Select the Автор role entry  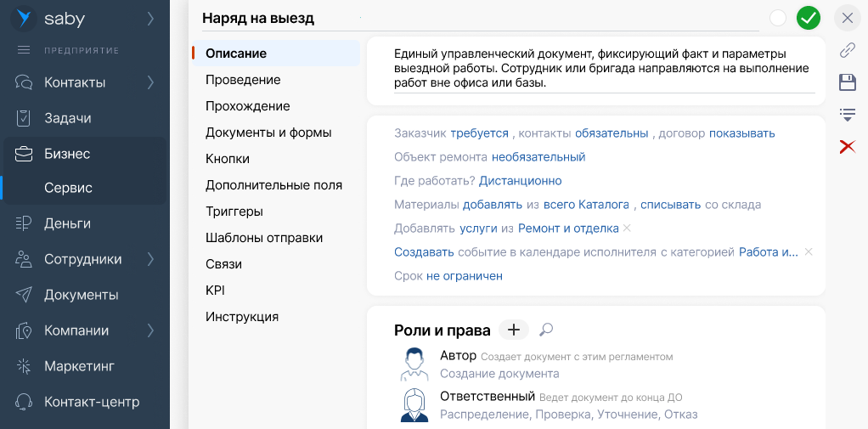pos(458,356)
